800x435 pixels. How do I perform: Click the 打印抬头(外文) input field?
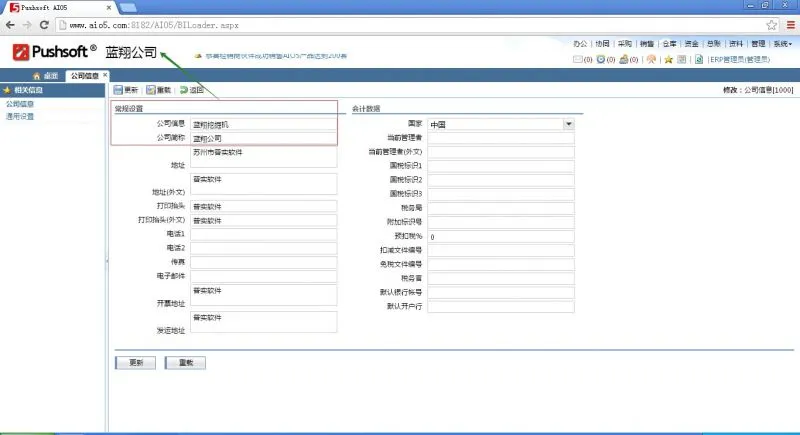click(x=263, y=221)
